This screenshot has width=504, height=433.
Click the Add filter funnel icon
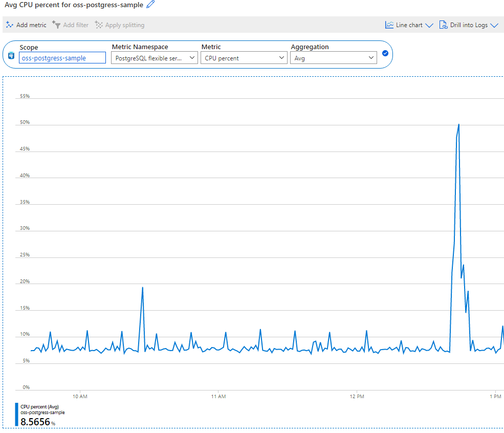pos(56,25)
